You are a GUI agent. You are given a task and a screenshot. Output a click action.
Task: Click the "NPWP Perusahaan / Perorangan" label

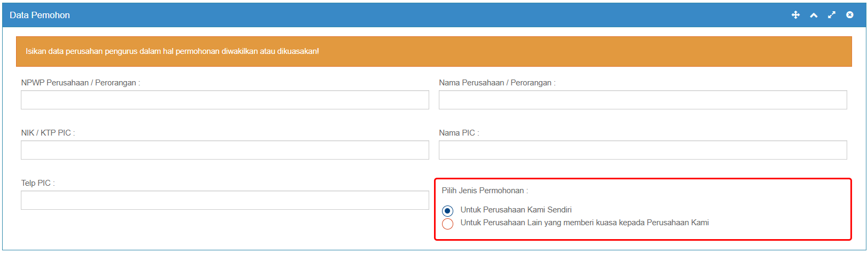pyautogui.click(x=80, y=83)
